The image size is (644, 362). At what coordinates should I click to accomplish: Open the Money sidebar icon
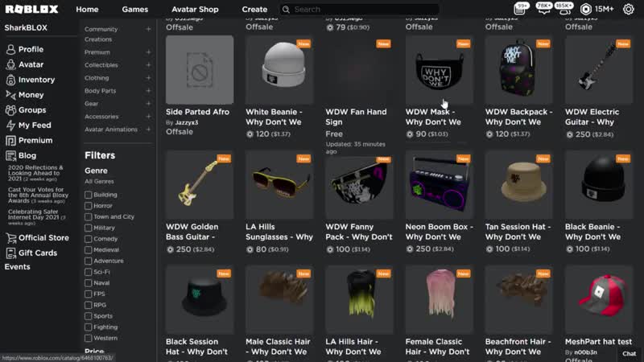coord(10,95)
